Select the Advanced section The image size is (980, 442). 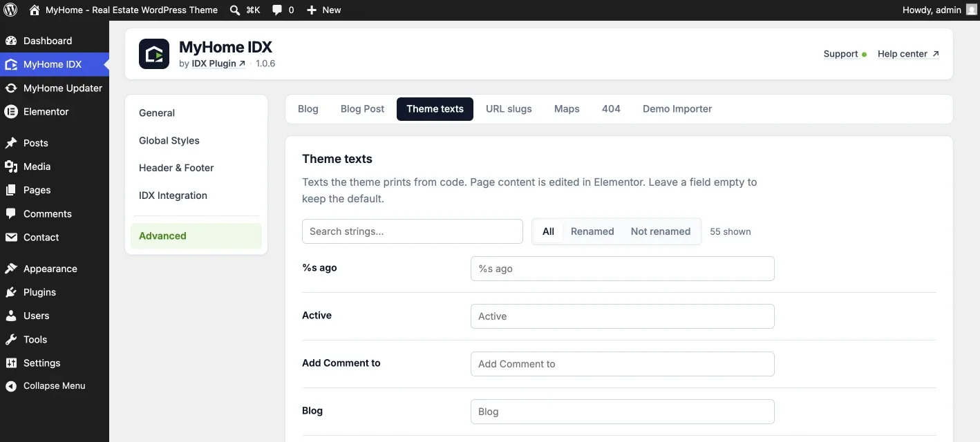point(196,236)
